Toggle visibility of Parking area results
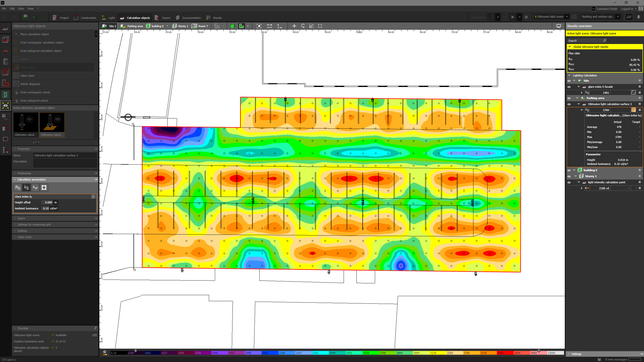The width and height of the screenshot is (644, 362). click(x=569, y=98)
